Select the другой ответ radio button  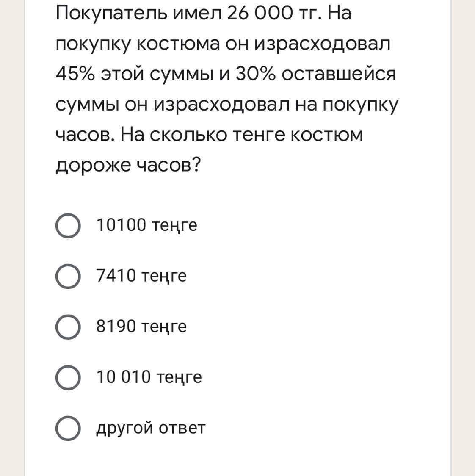pyautogui.click(x=68, y=428)
